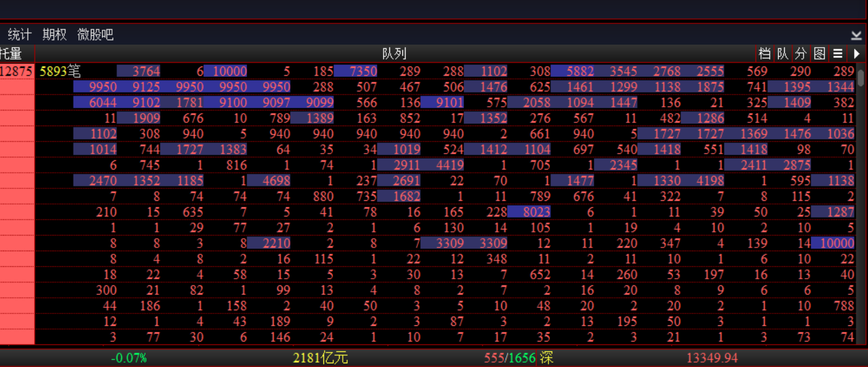The height and width of the screenshot is (367, 868).
Task: Select the 788 order cell
Action: click(x=844, y=306)
